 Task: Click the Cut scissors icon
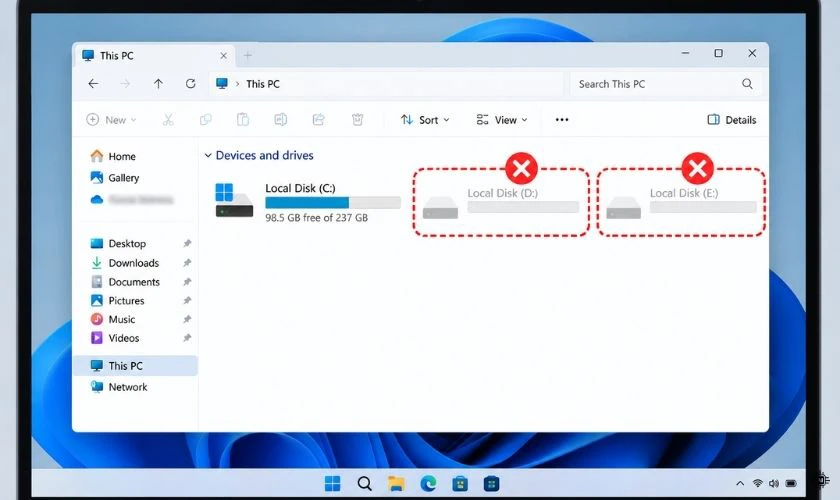[168, 120]
